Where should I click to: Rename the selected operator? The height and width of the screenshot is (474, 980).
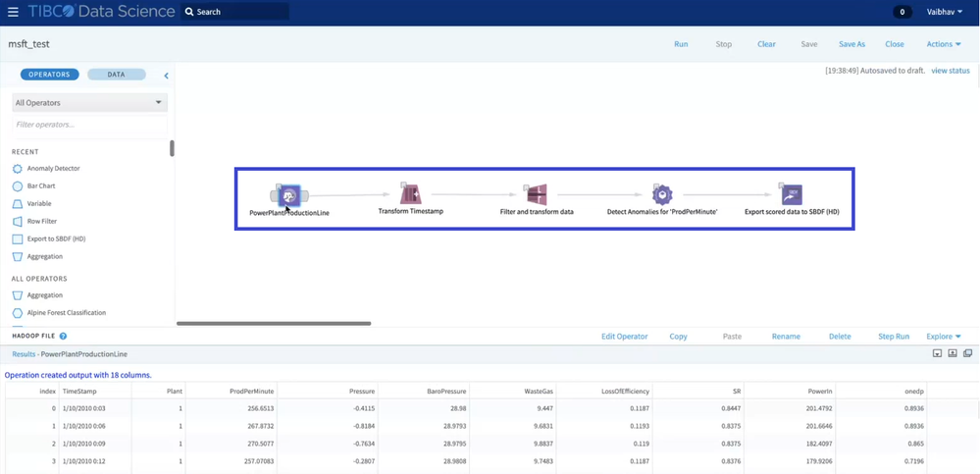(786, 337)
